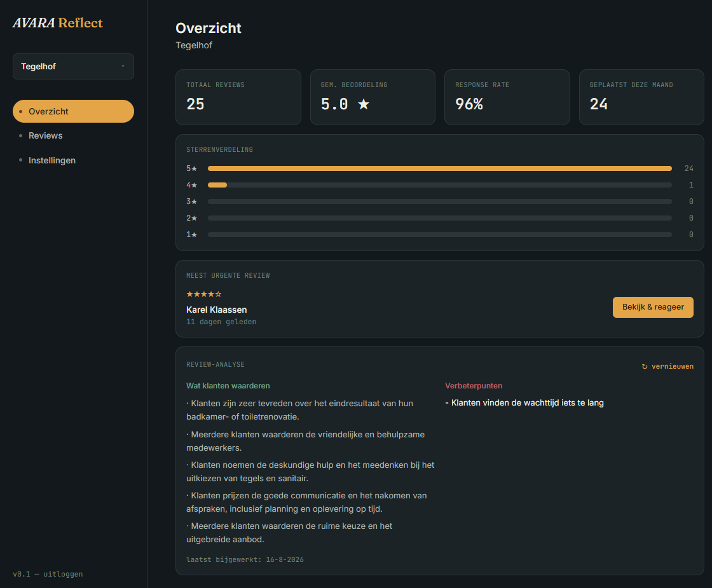
Task: Click the 'Sterrenverdeling' section label
Action: 219,150
